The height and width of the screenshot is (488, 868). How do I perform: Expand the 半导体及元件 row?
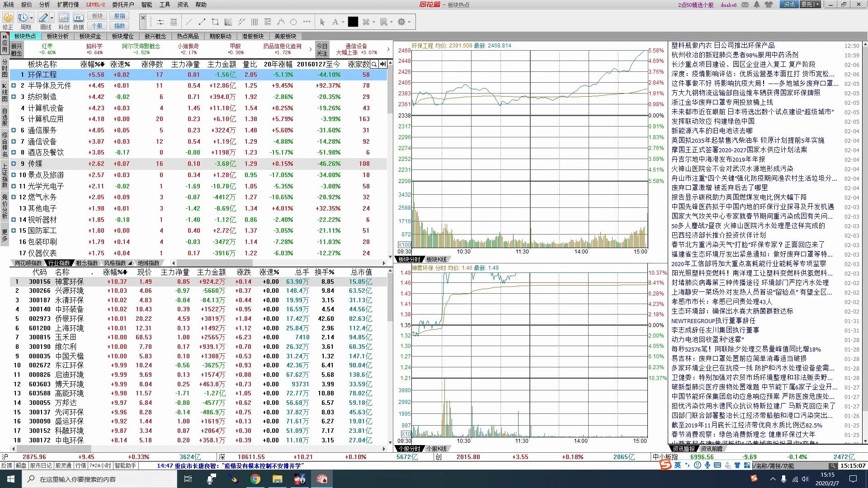click(14, 85)
